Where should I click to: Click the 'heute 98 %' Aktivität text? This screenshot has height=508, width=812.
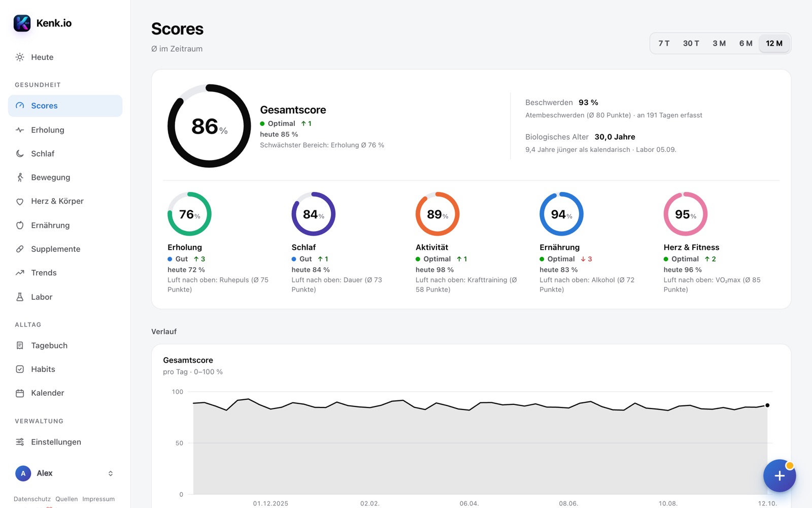tap(434, 270)
